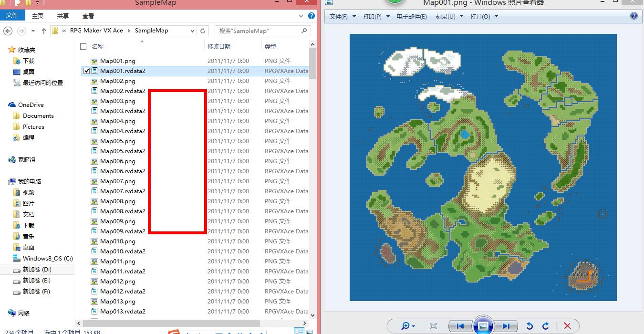This screenshot has width=644, height=334.
Task: Refresh the SampleMap folder
Action: (203, 31)
